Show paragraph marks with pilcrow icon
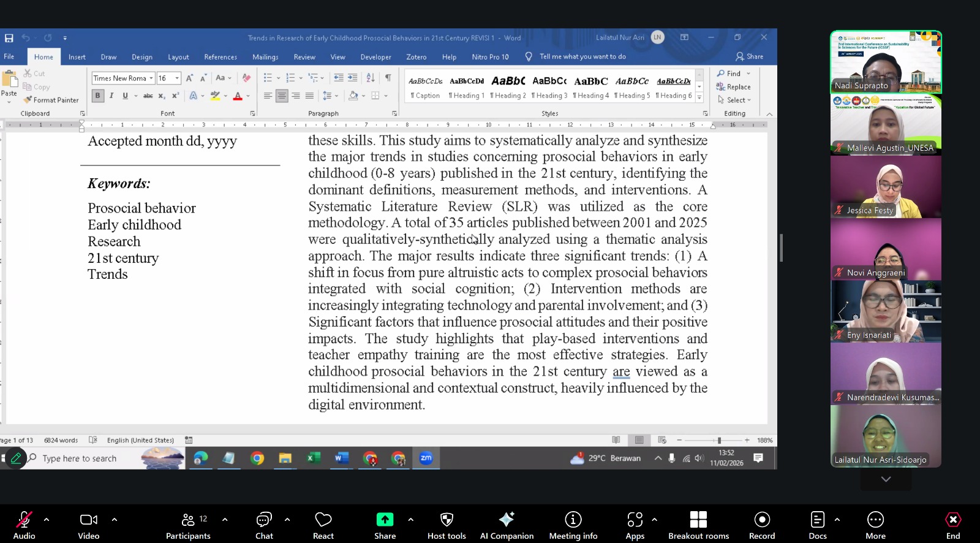Image resolution: width=980 pixels, height=543 pixels. click(x=388, y=78)
